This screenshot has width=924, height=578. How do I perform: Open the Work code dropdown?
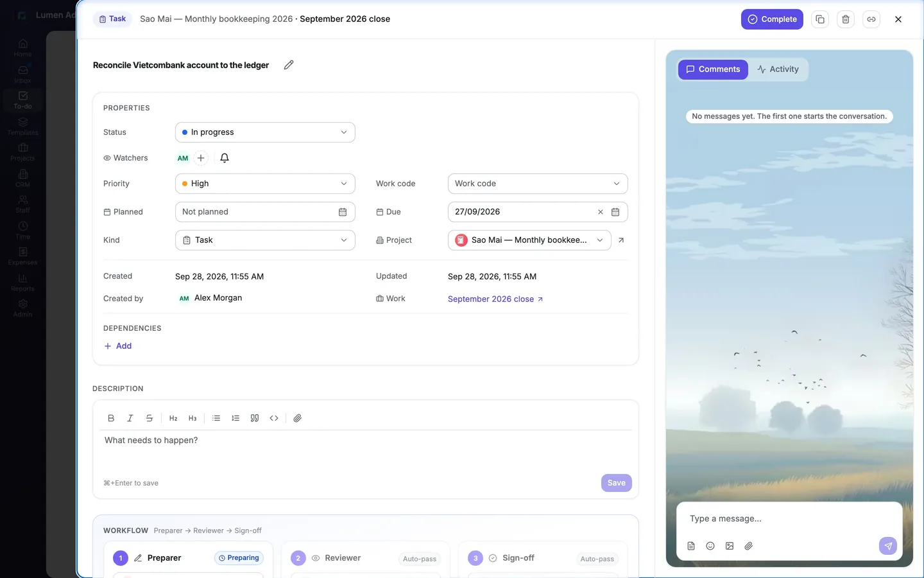pos(538,184)
